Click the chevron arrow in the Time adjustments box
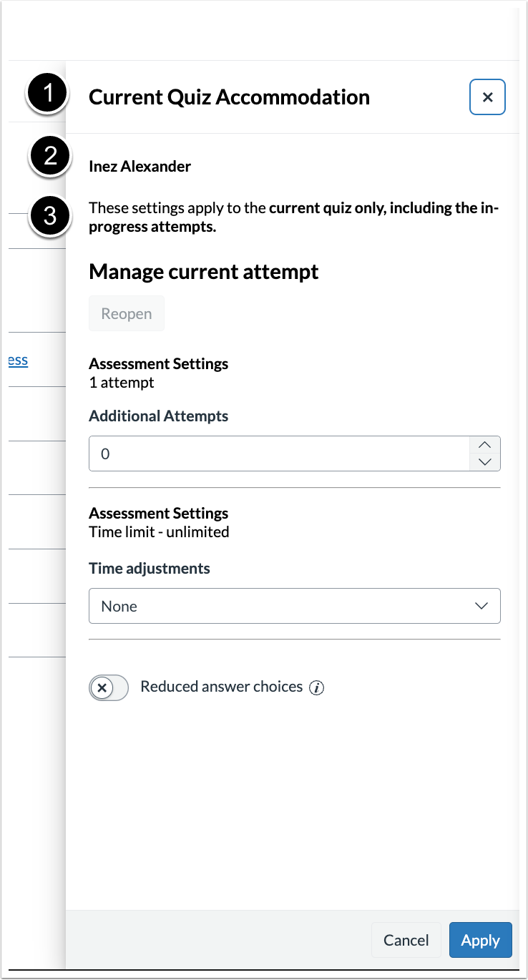The height and width of the screenshot is (980, 528). coord(481,606)
